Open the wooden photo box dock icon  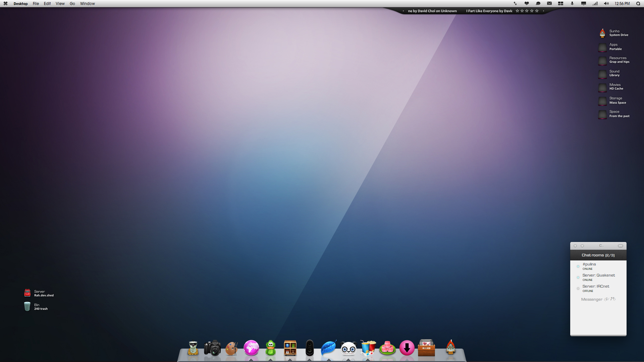click(426, 348)
